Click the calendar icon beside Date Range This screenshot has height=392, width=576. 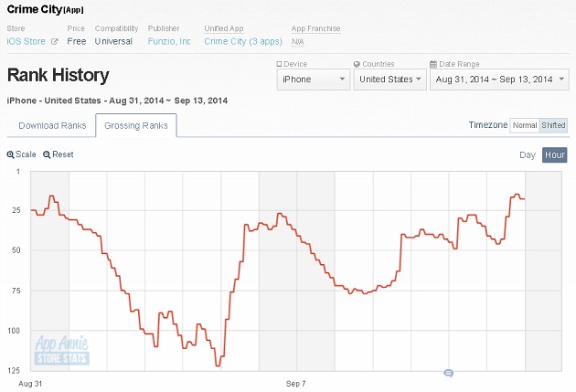pos(433,64)
